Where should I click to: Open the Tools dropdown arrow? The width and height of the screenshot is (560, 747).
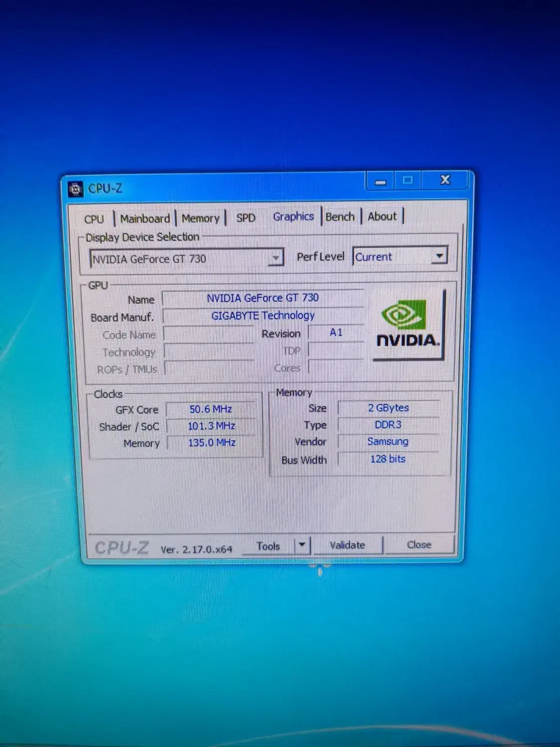tap(302, 545)
